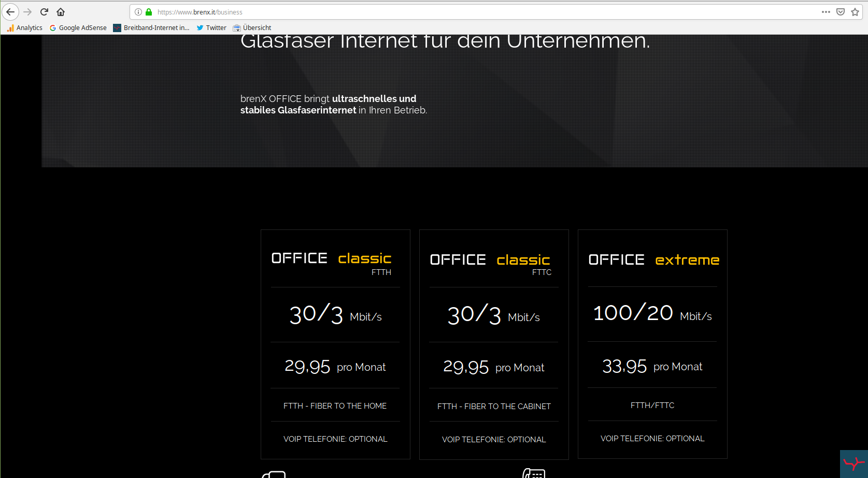Viewport: 868px width, 478px height.
Task: Show site information via the info icon
Action: click(138, 12)
